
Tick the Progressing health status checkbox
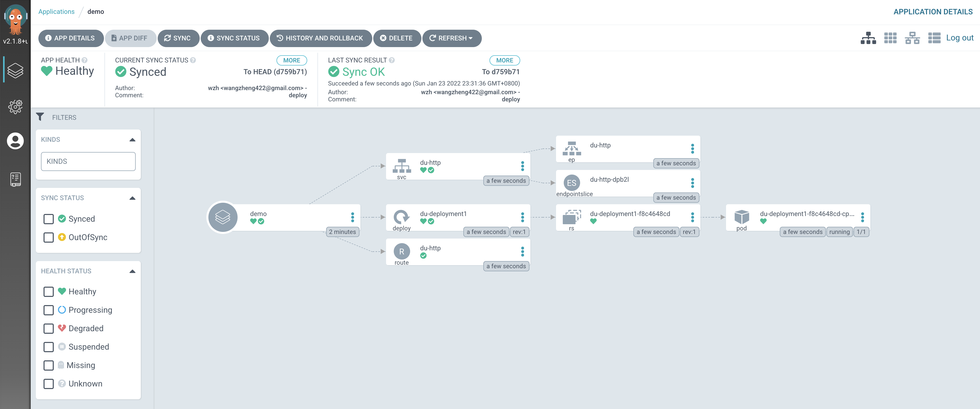pyautogui.click(x=49, y=310)
